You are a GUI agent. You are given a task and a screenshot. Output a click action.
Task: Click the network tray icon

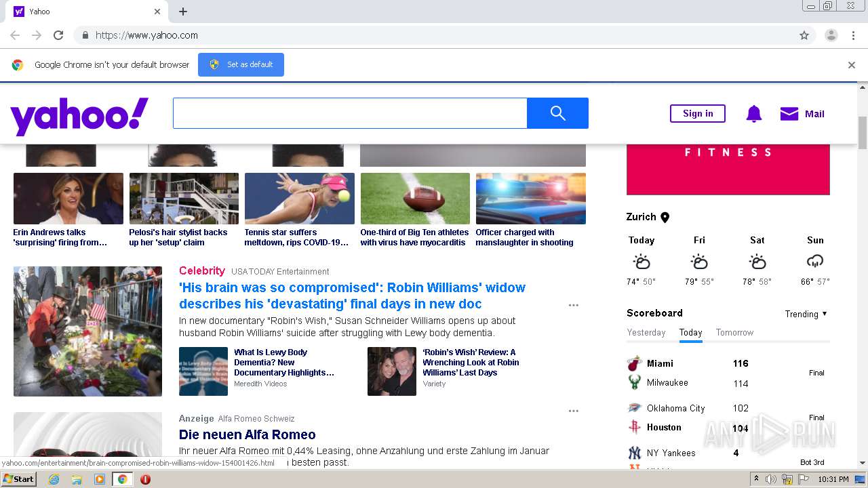[x=787, y=479]
